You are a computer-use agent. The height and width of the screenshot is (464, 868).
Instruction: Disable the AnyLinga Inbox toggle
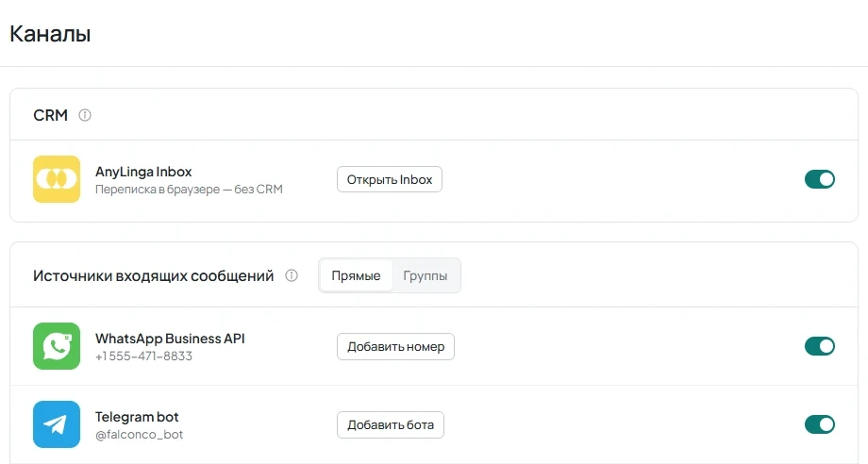click(820, 179)
